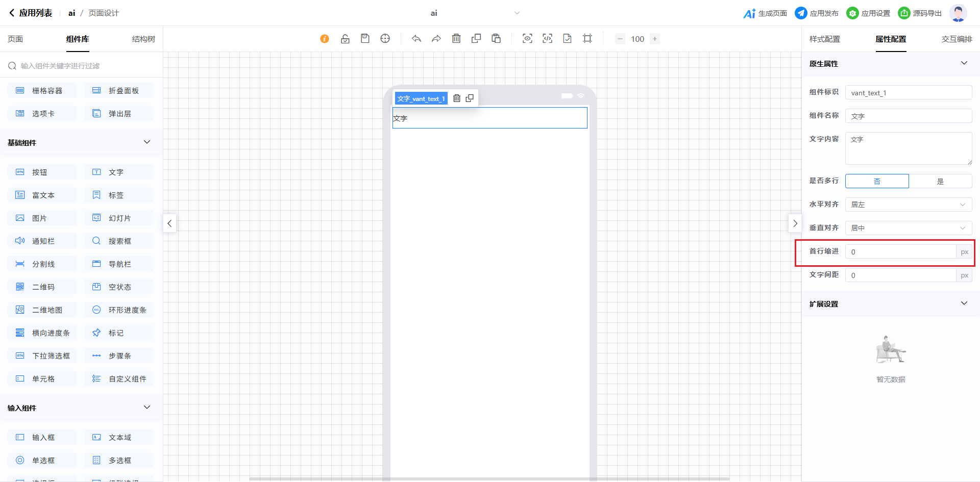This screenshot has width=980, height=482.
Task: Switch to the 结构树 tab
Action: pos(143,39)
